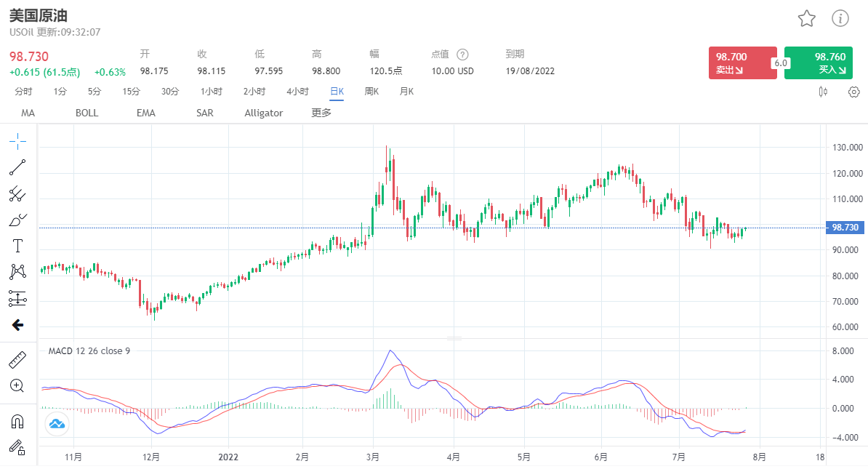This screenshot has width=868, height=469.
Task: Select the pattern drawing tool
Action: (x=17, y=272)
